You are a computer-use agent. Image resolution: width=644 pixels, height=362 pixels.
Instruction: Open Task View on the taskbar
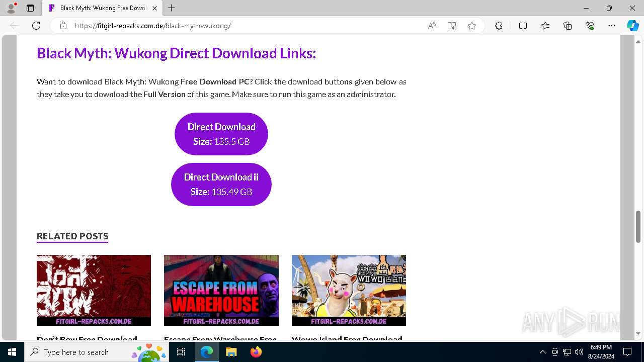point(182,352)
